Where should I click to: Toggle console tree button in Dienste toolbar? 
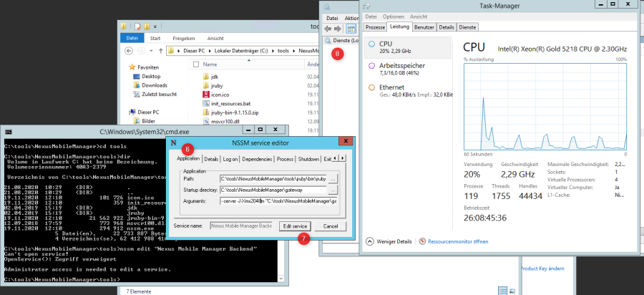click(x=351, y=29)
